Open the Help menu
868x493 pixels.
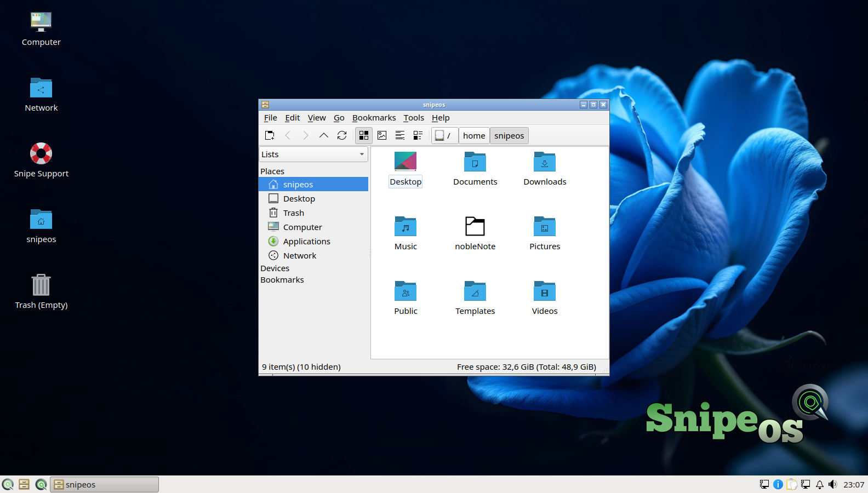point(441,118)
